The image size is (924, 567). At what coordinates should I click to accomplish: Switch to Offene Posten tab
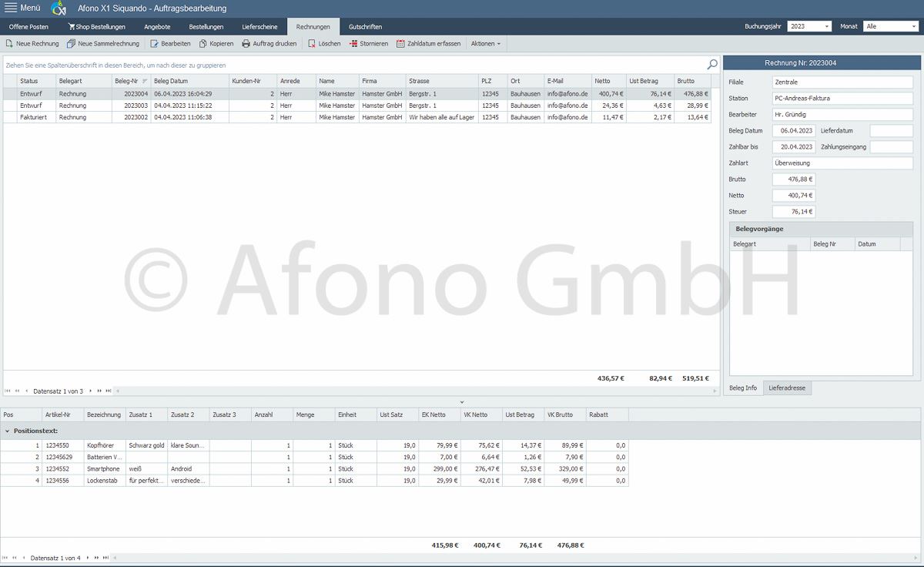28,26
